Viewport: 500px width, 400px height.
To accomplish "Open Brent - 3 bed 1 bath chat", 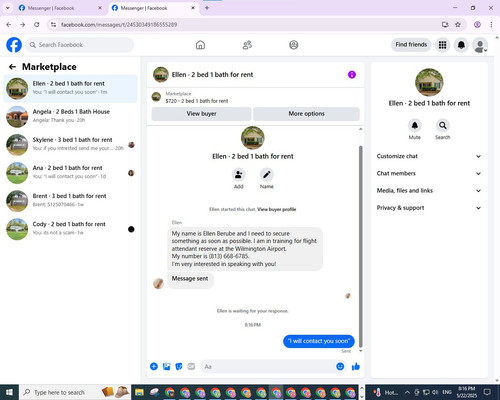I will coord(70,201).
